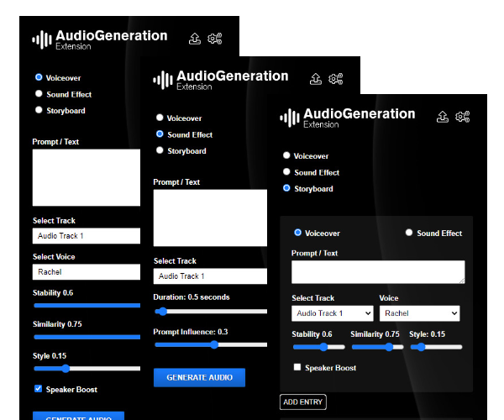Click Prompt / Text box in the Sound Effect panel
The width and height of the screenshot is (504, 420).
(210, 218)
